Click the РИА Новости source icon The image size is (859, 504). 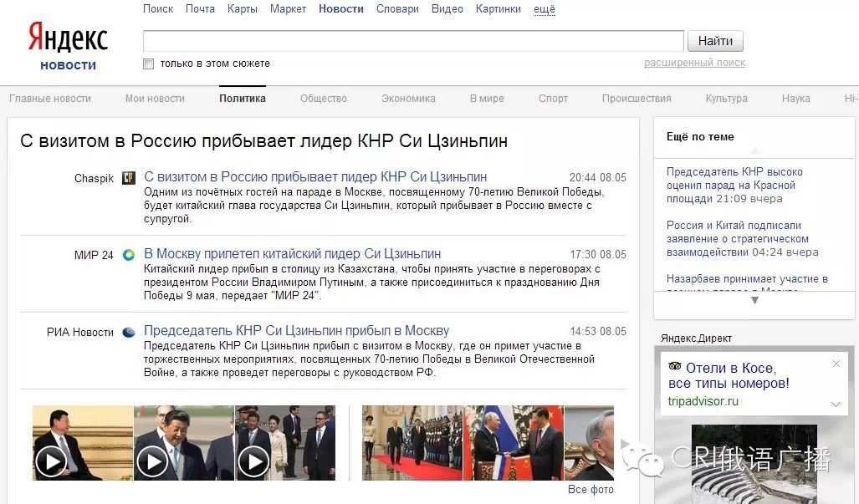pos(129,332)
